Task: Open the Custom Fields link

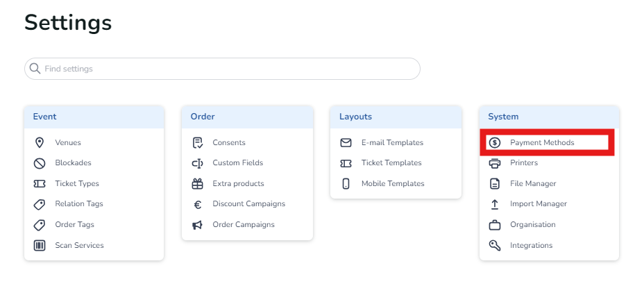Action: click(x=237, y=163)
